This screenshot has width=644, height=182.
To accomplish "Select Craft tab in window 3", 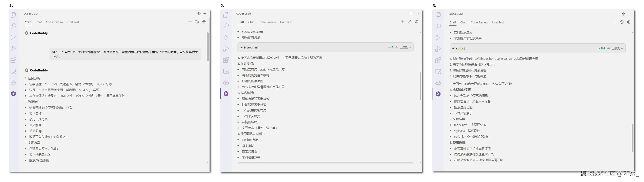I will tap(453, 22).
